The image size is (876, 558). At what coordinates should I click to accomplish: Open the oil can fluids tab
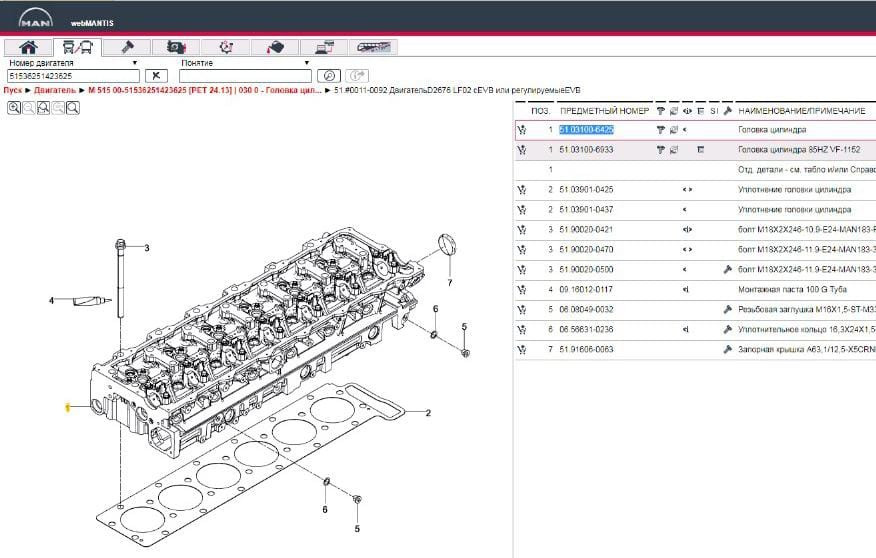275,47
